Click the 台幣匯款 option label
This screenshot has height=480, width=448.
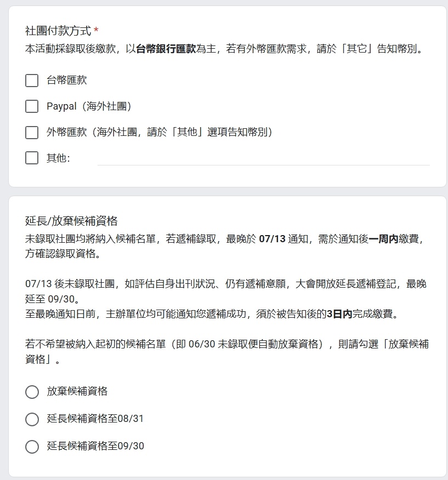[x=67, y=80]
